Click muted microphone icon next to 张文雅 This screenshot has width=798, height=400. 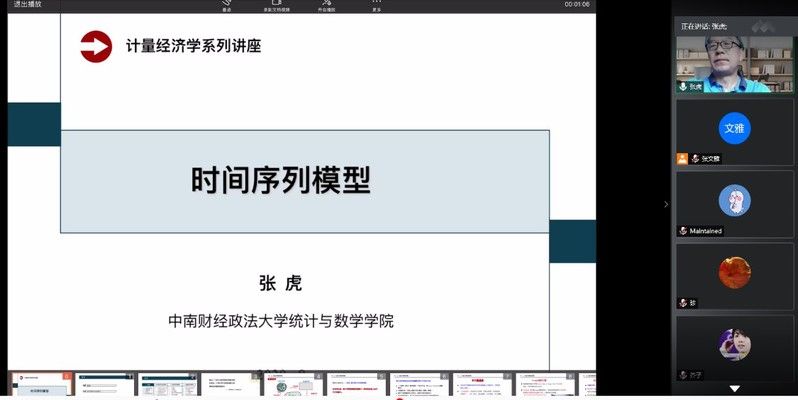point(695,159)
